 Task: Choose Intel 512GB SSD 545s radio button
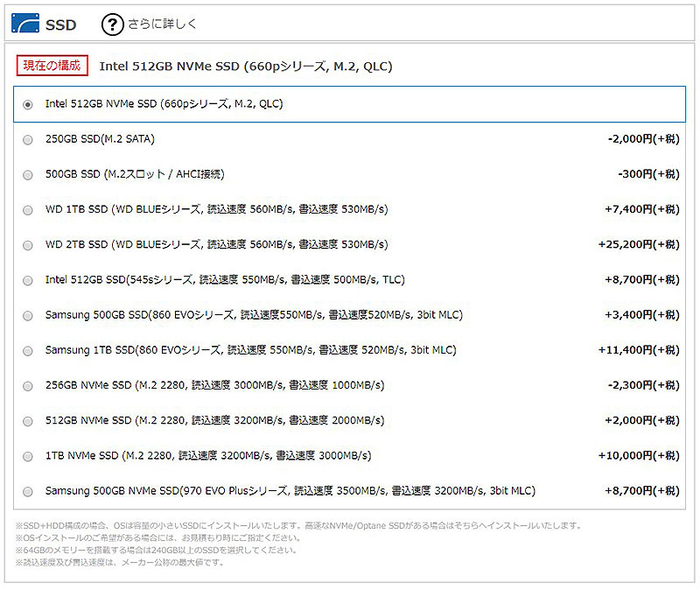(x=28, y=280)
